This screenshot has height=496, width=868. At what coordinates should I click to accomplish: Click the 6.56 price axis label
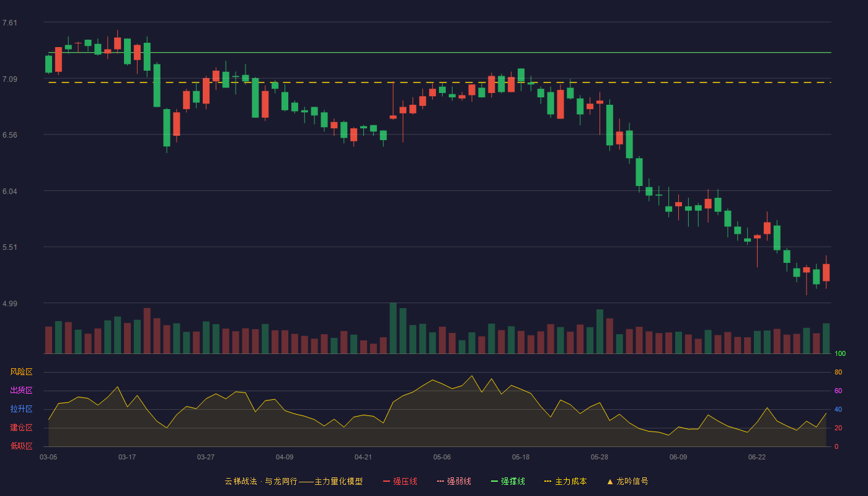click(x=10, y=135)
